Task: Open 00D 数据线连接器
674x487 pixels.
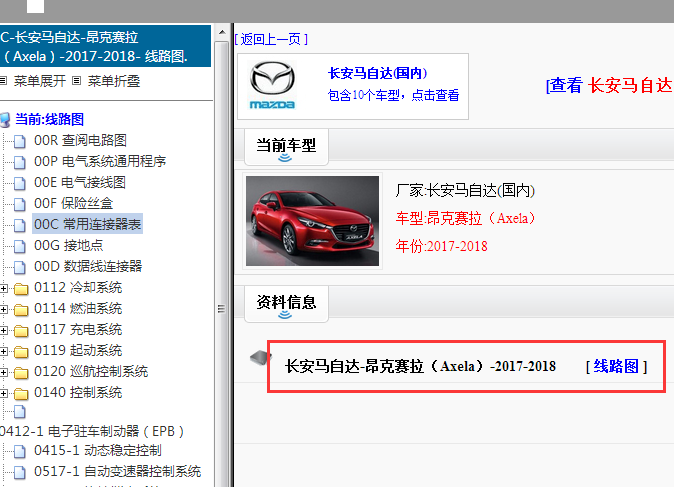Action: coord(88,266)
